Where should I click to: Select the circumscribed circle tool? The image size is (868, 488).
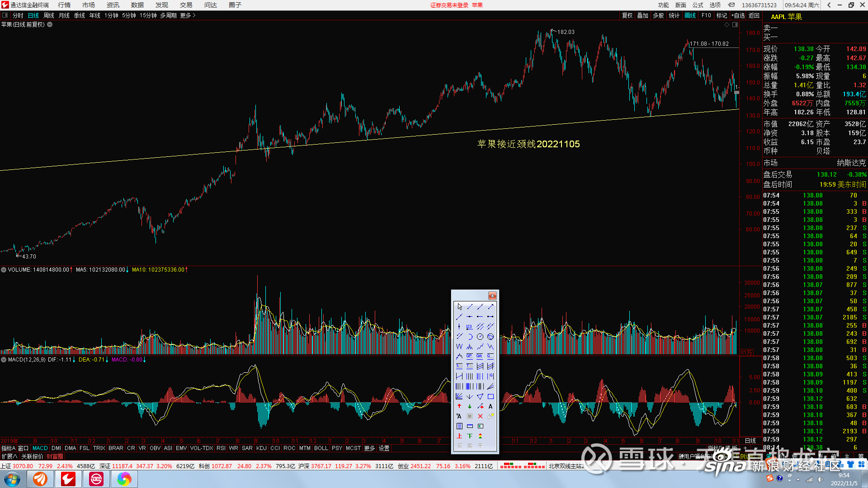coord(491,337)
